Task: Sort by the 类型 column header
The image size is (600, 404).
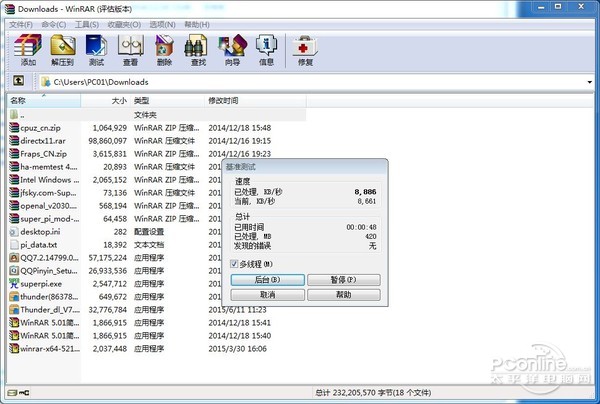Action: [x=168, y=101]
